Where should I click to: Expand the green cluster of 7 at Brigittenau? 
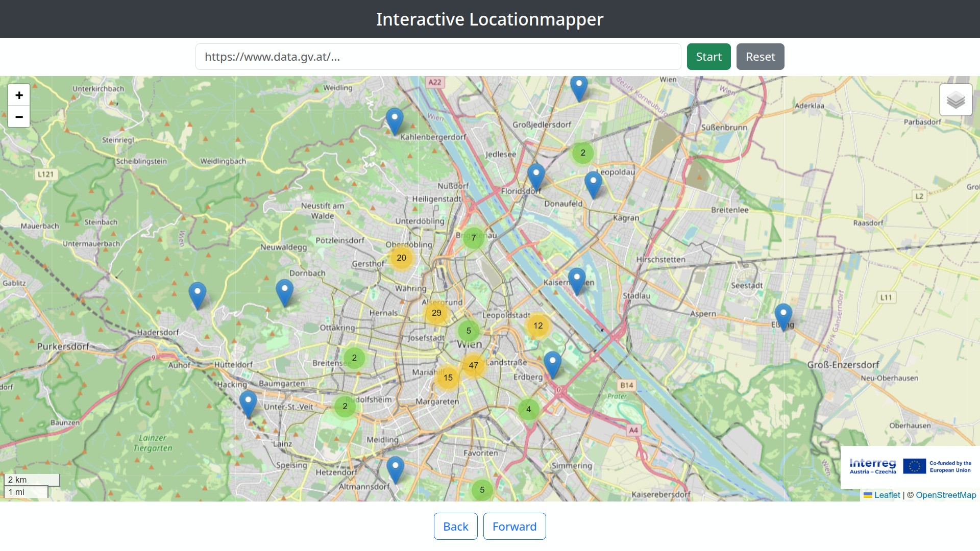coord(474,238)
